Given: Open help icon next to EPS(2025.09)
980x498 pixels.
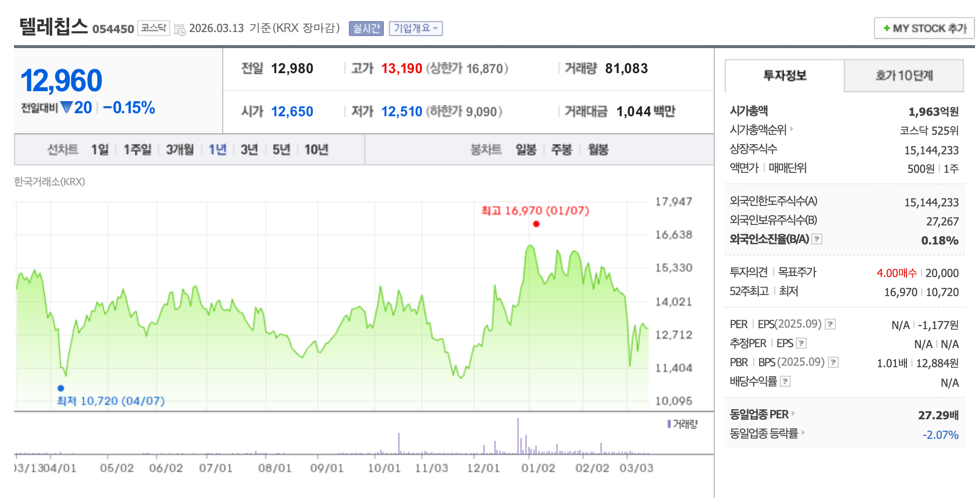Looking at the screenshot, I should pos(830,324).
